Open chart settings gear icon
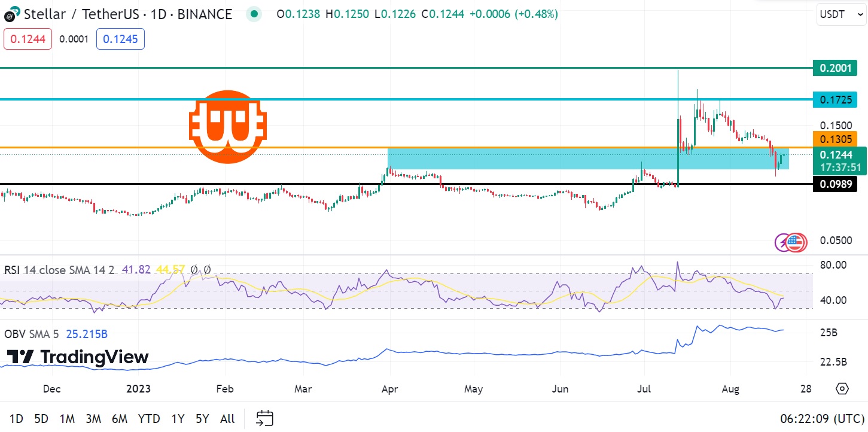Screen dimensions: 868x432 [842, 389]
